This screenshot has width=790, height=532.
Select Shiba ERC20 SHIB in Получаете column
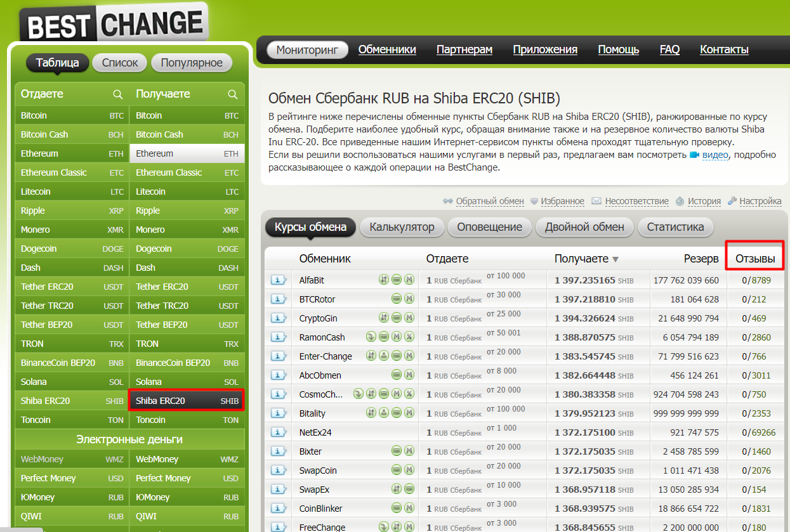187,401
